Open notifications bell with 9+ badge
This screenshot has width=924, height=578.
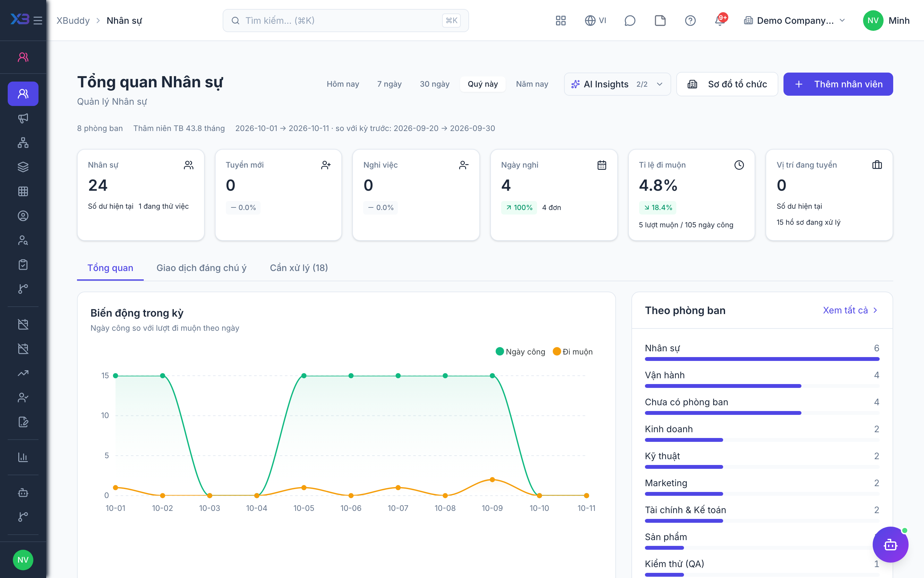721,20
